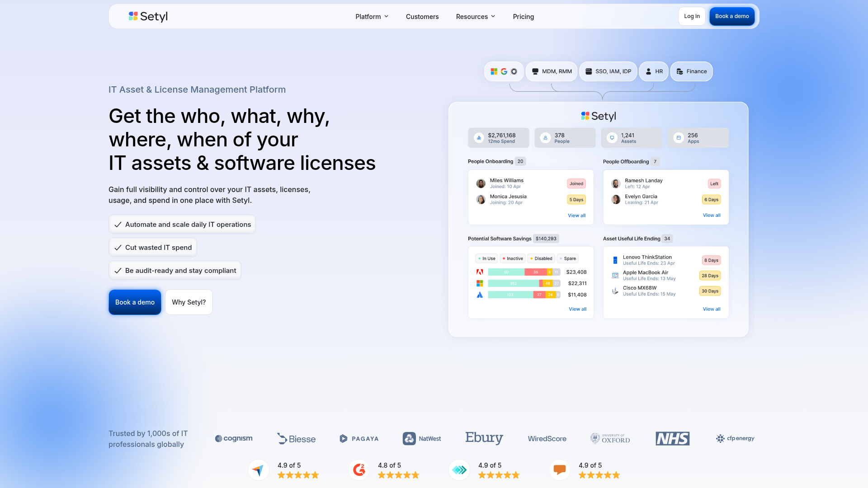
Task: View all in People Offboarding
Action: [x=712, y=216]
